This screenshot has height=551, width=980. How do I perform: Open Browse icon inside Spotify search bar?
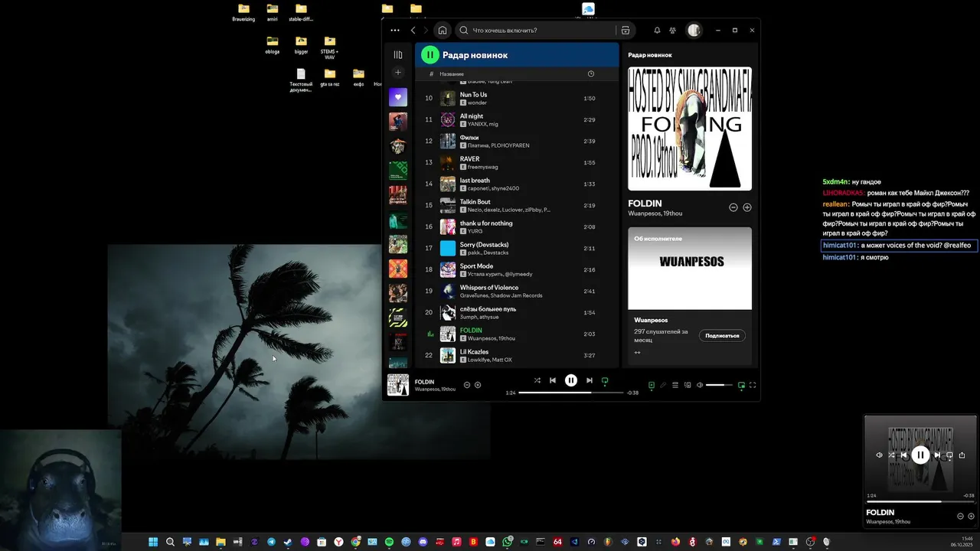(626, 31)
